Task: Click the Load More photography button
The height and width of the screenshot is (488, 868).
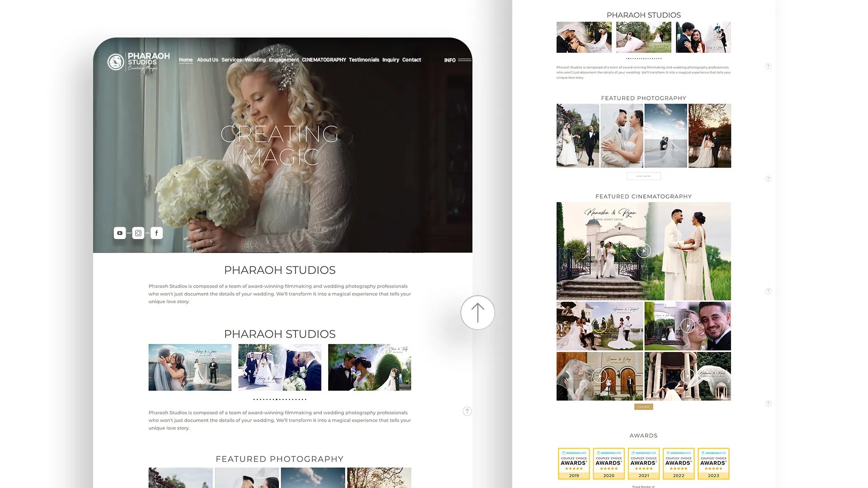Action: [x=643, y=176]
